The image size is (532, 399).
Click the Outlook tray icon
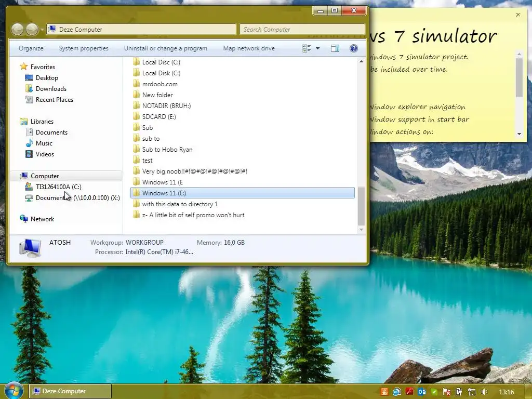click(422, 392)
